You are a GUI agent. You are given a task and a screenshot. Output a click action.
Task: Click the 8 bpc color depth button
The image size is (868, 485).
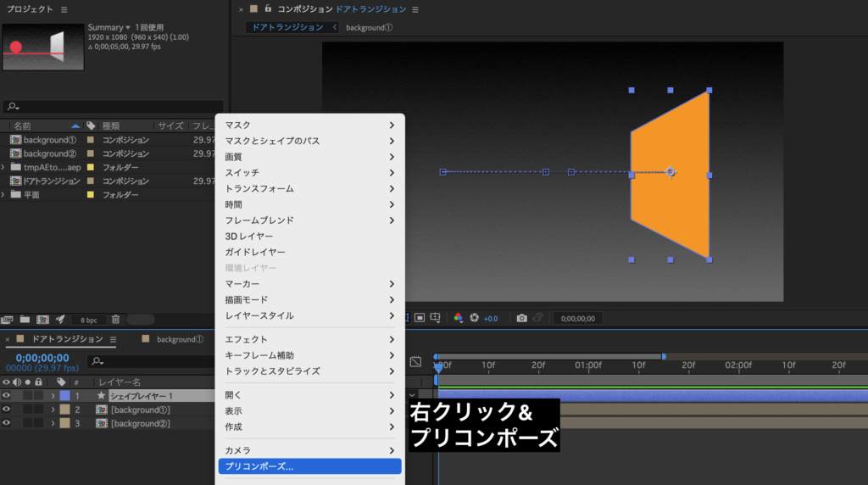tap(88, 320)
